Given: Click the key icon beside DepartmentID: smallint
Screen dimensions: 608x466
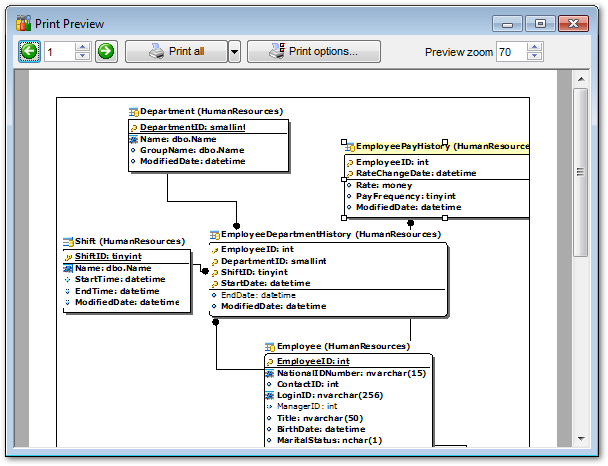Looking at the screenshot, I should coord(135,128).
